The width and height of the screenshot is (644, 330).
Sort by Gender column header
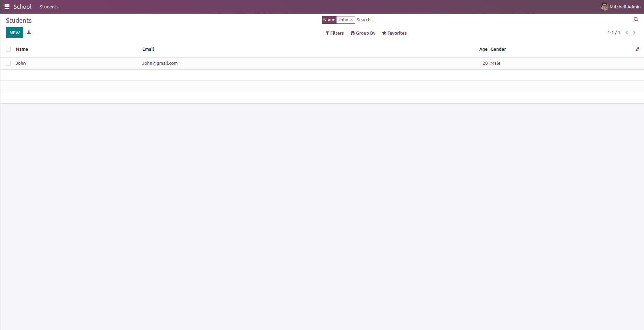[x=498, y=49]
